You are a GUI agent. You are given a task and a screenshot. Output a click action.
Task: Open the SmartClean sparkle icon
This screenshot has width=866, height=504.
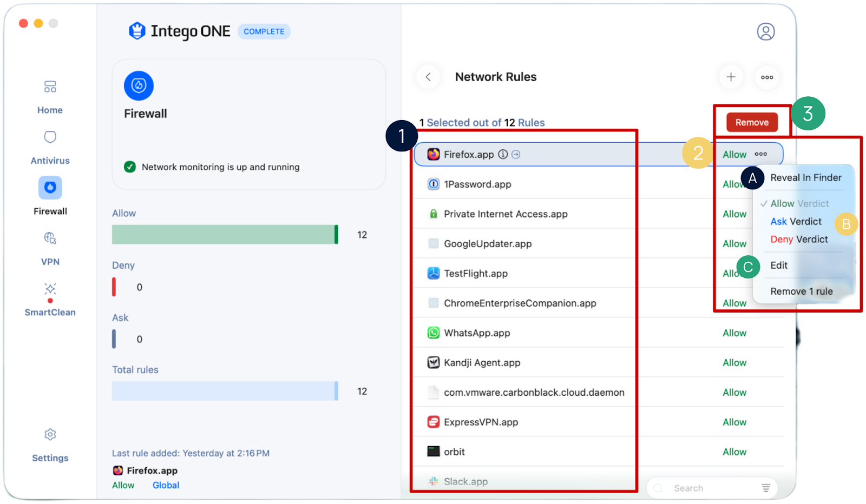(x=50, y=289)
